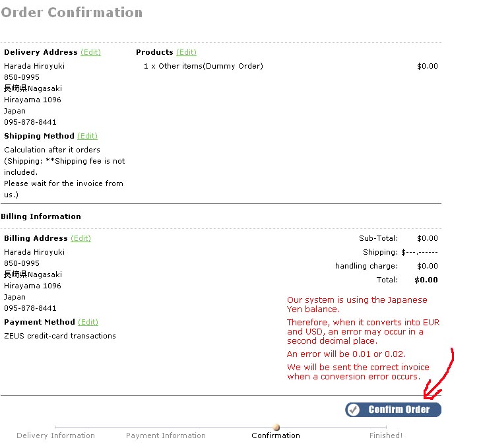The width and height of the screenshot is (481, 448).
Task: Edit the Delivery Address
Action: 91,52
